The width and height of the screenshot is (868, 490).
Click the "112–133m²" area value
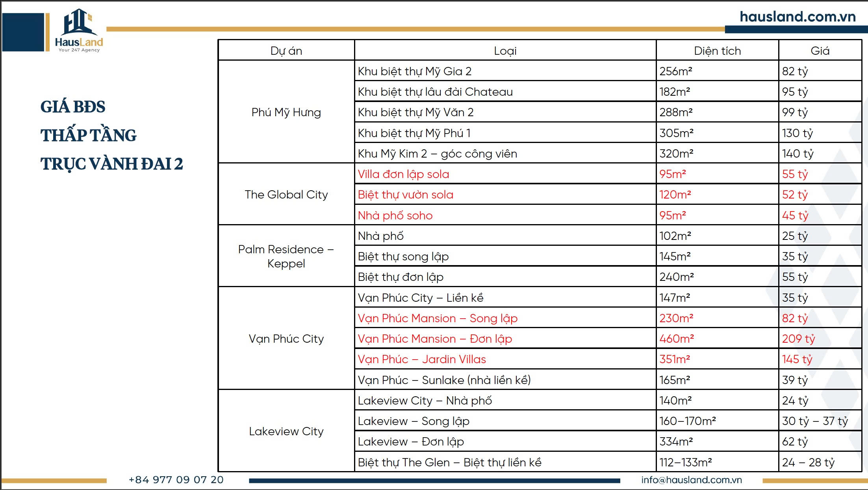click(686, 462)
